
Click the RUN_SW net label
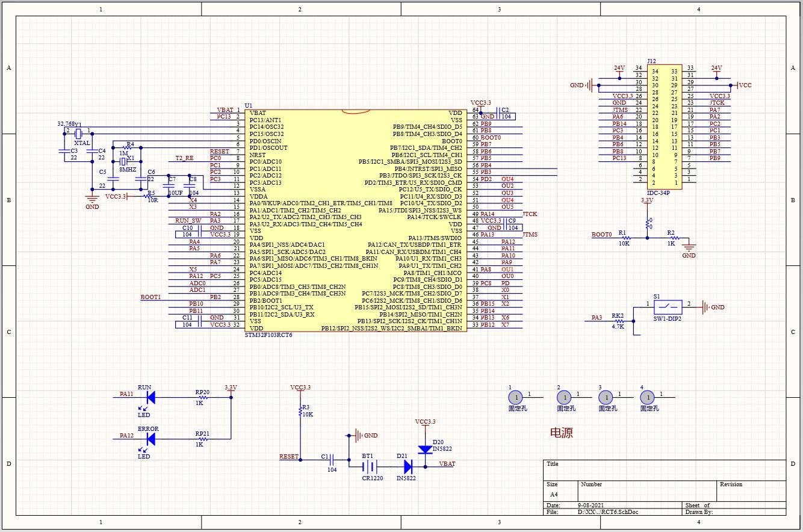tap(188, 220)
